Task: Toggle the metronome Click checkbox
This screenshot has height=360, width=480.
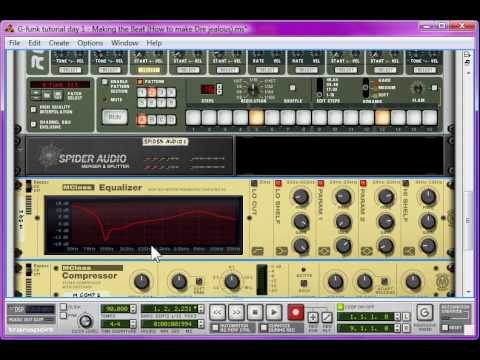Action: click(63, 307)
